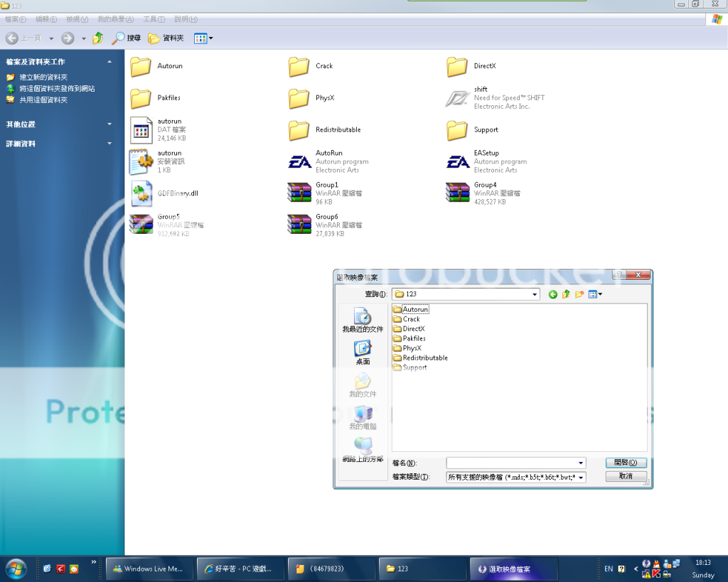Image resolution: width=728 pixels, height=582 pixels.
Task: Select the Group4 WinRAR archive
Action: (x=458, y=193)
